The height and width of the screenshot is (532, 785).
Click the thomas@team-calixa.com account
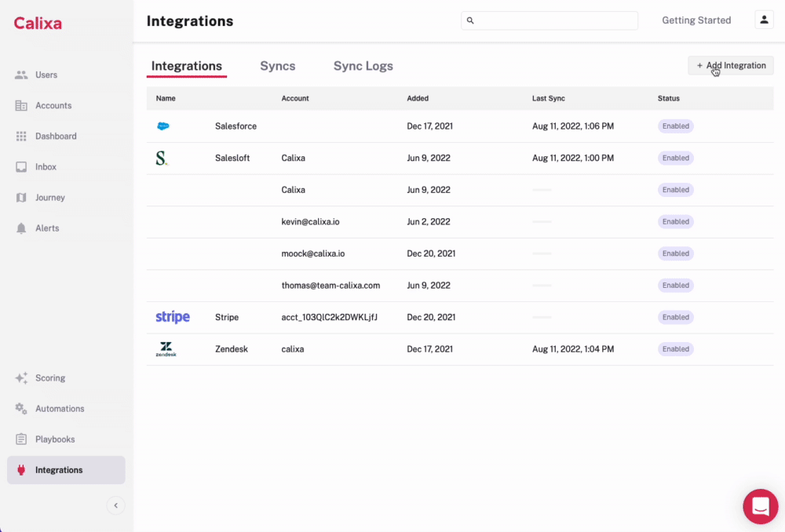pyautogui.click(x=330, y=286)
